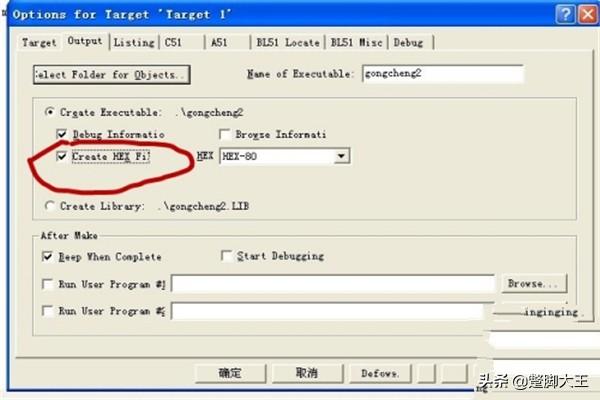Select the Create Executable radio button
600x400 pixels.
49,112
